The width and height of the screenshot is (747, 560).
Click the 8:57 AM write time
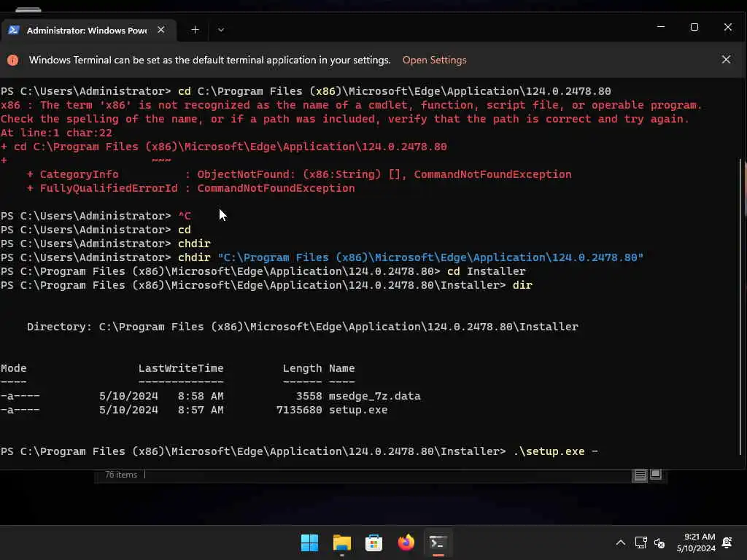201,410
